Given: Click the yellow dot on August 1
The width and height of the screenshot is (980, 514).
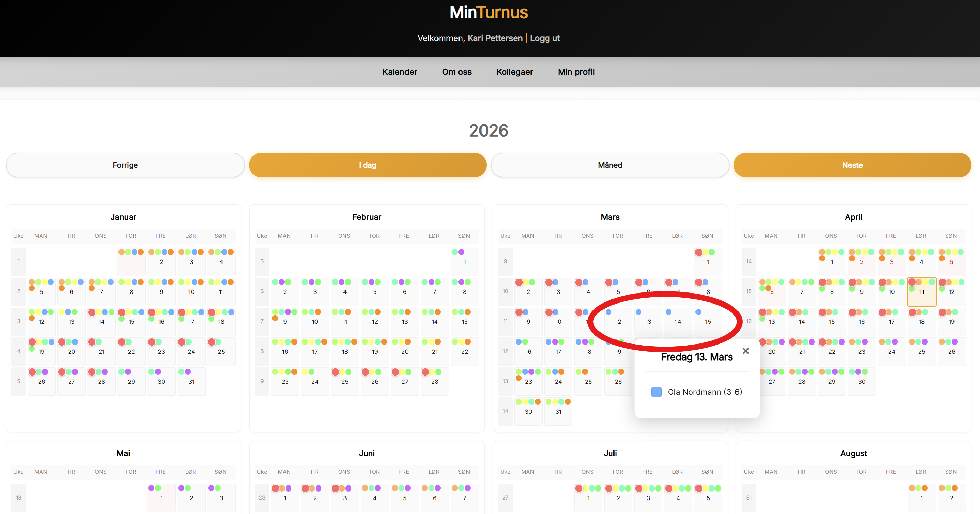Looking at the screenshot, I should (x=918, y=488).
